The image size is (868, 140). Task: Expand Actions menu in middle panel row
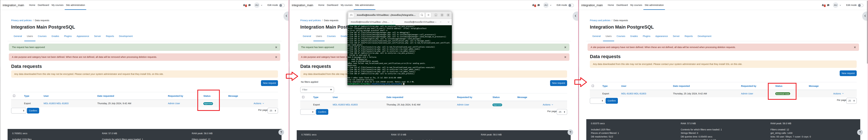(x=548, y=105)
